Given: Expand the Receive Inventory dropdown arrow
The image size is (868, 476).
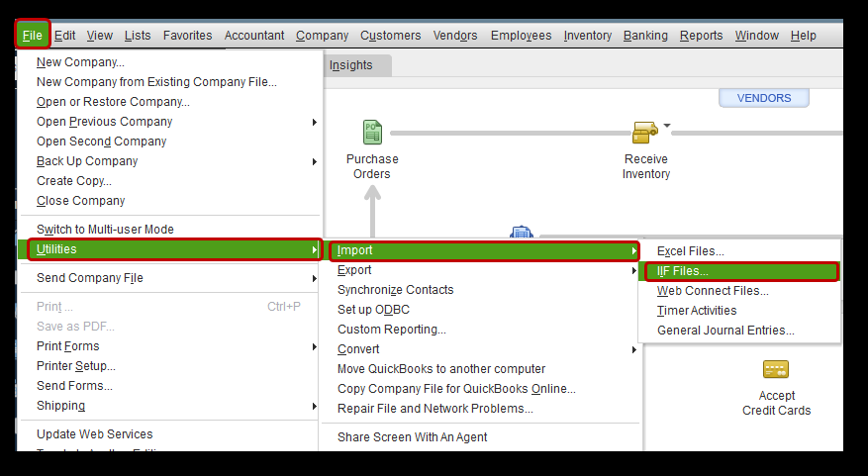Looking at the screenshot, I should 667,126.
